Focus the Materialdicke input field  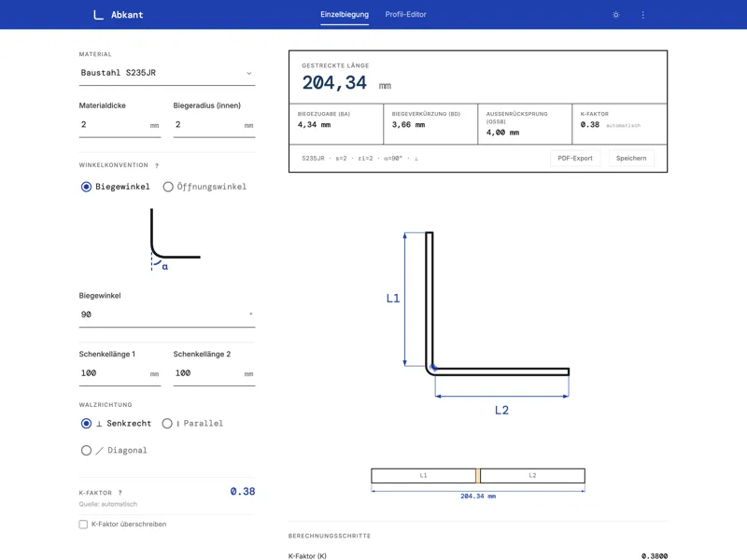114,125
